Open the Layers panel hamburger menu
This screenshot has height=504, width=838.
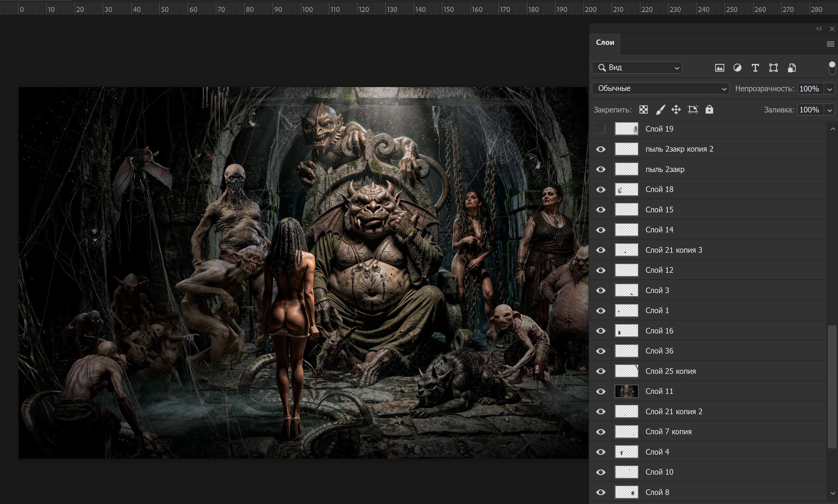coord(831,44)
